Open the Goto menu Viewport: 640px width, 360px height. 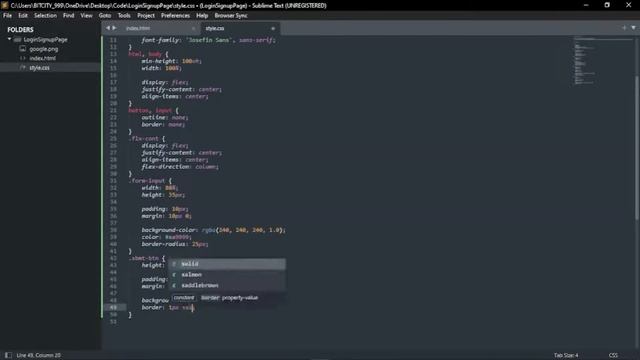[x=105, y=16]
